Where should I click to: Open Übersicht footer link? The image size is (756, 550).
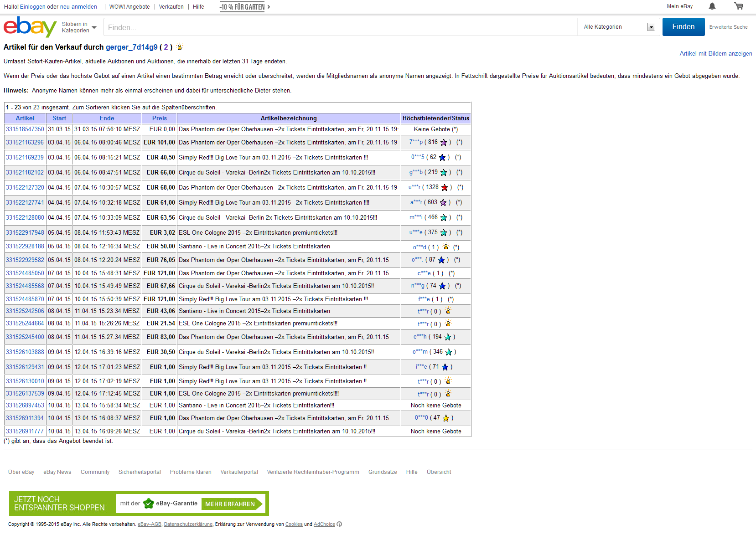coord(439,472)
